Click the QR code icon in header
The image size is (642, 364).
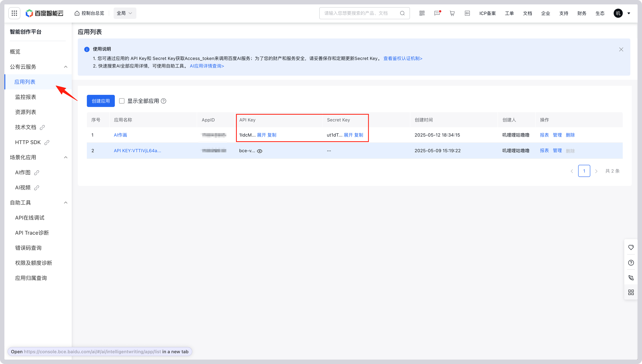pyautogui.click(x=422, y=13)
